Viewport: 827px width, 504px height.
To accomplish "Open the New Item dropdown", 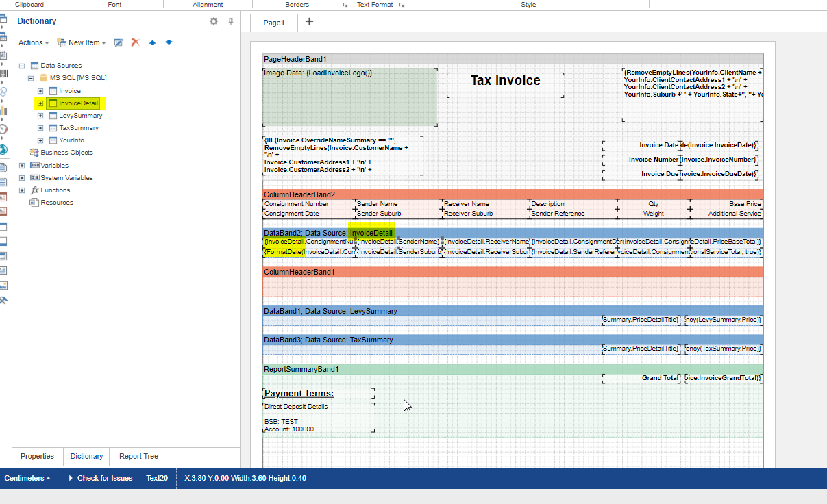I will point(82,42).
